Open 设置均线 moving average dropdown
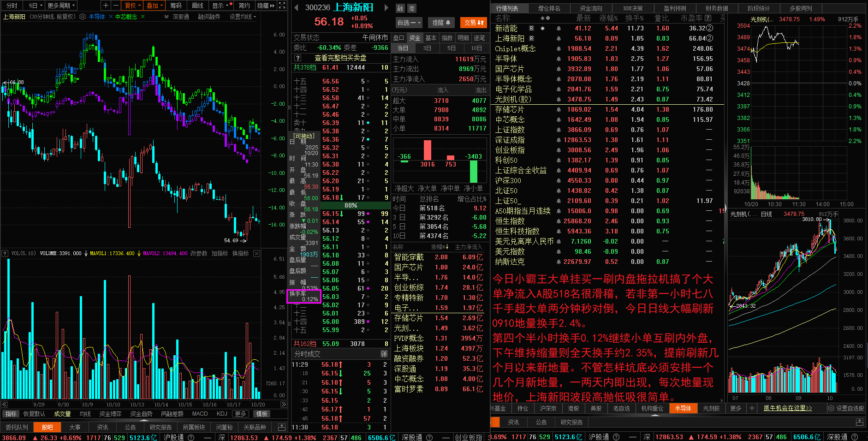The height and width of the screenshot is (441, 868). [243, 17]
